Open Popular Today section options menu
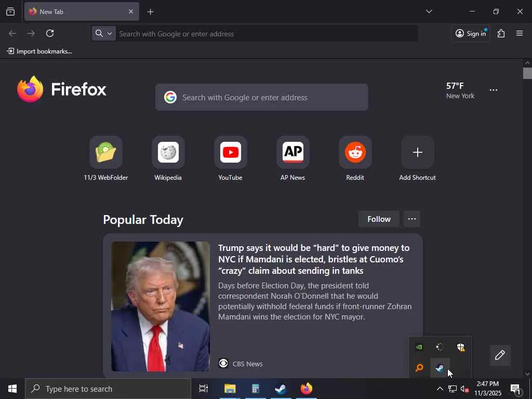 (x=412, y=219)
